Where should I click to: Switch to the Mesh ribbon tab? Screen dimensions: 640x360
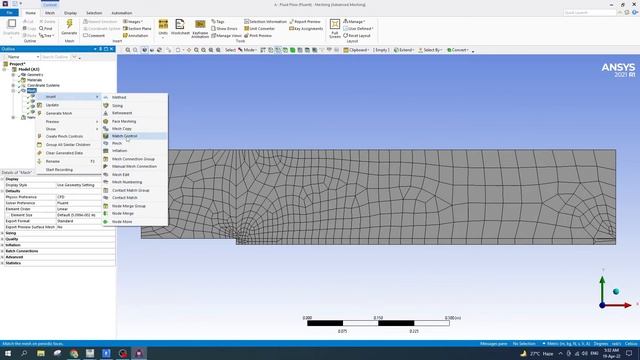point(50,13)
